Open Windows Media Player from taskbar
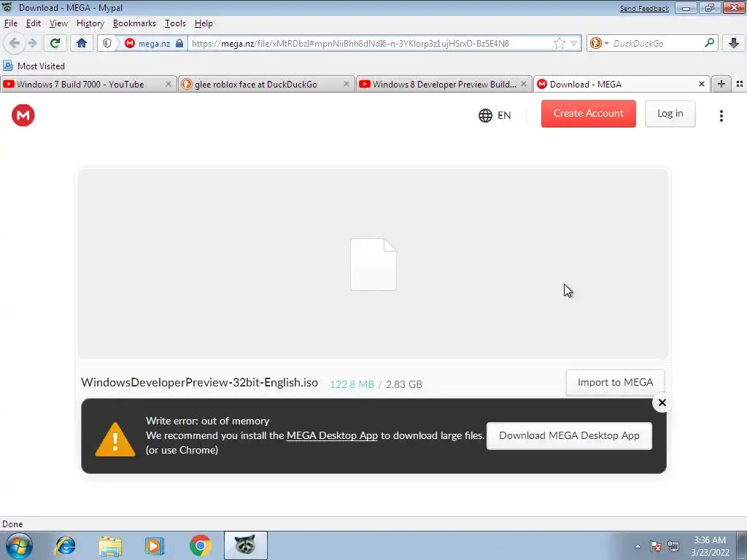 click(155, 545)
